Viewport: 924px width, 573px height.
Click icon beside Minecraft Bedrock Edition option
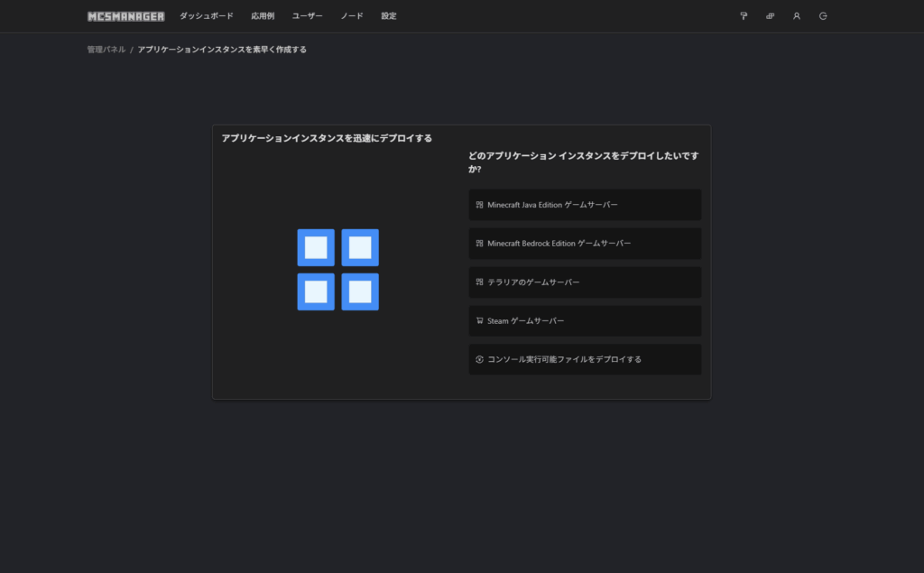(480, 244)
